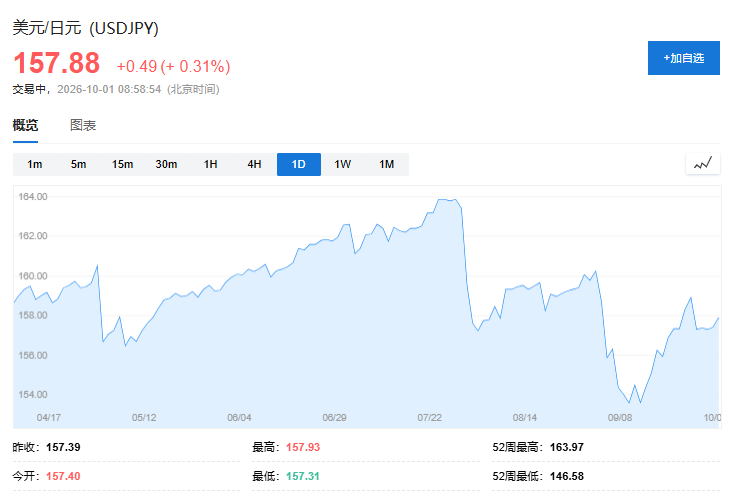Click the 162.00 y-axis label
The height and width of the screenshot is (501, 739).
33,236
